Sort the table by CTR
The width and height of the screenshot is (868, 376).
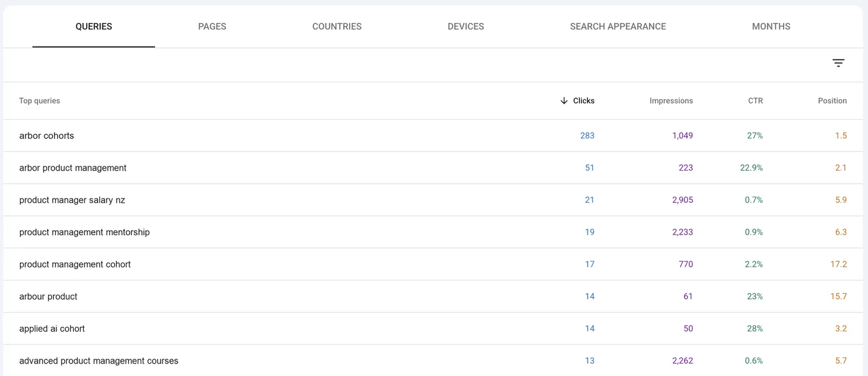(x=755, y=101)
